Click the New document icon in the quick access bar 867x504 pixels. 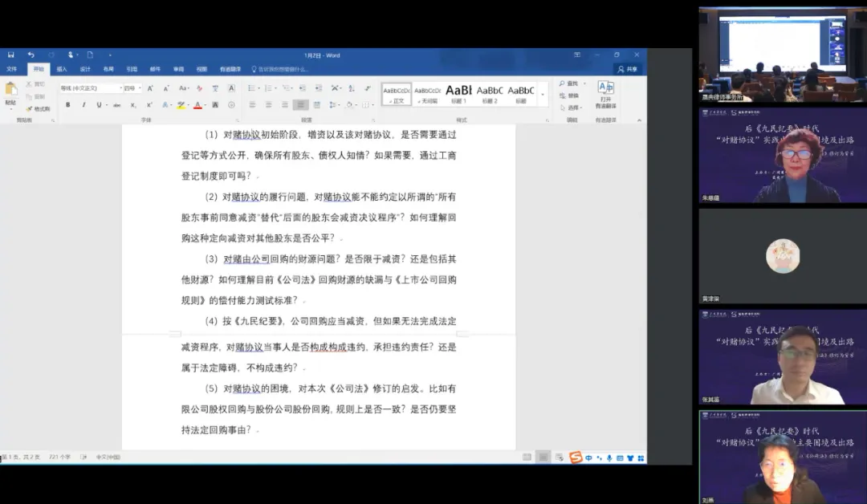tap(90, 55)
